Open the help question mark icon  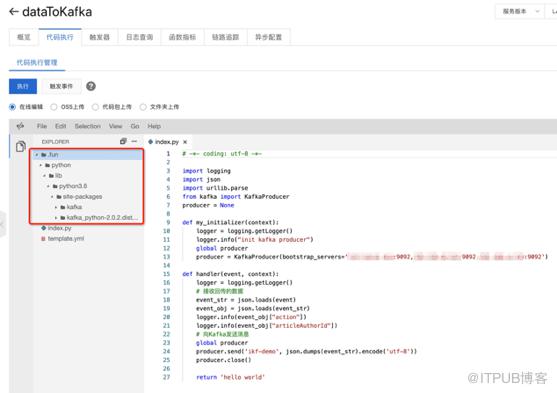(x=91, y=86)
